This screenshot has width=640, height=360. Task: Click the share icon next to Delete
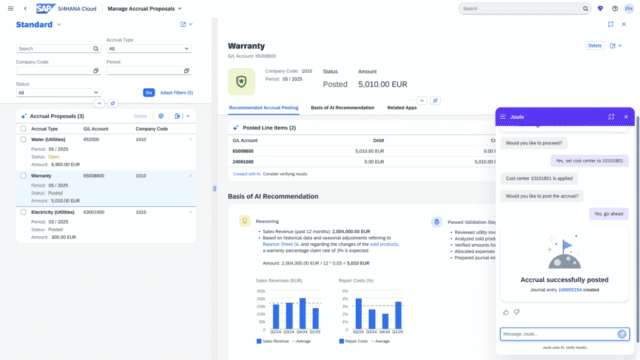[613, 46]
